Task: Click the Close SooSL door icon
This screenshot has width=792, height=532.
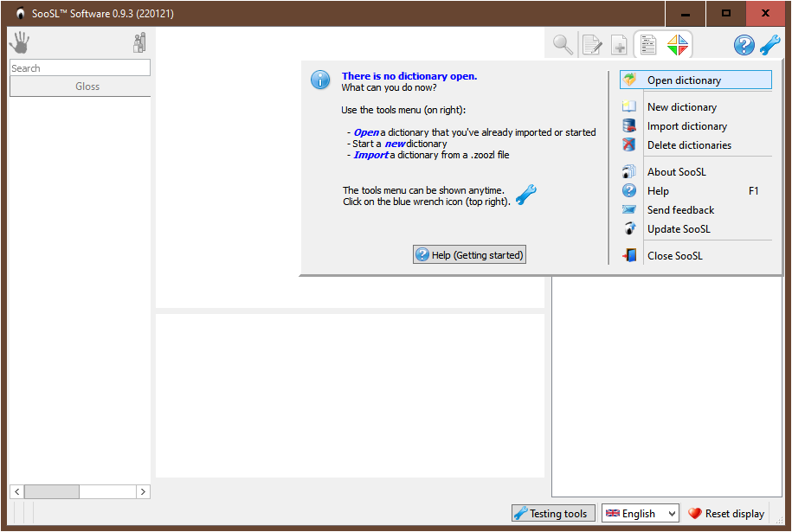Action: click(x=629, y=255)
